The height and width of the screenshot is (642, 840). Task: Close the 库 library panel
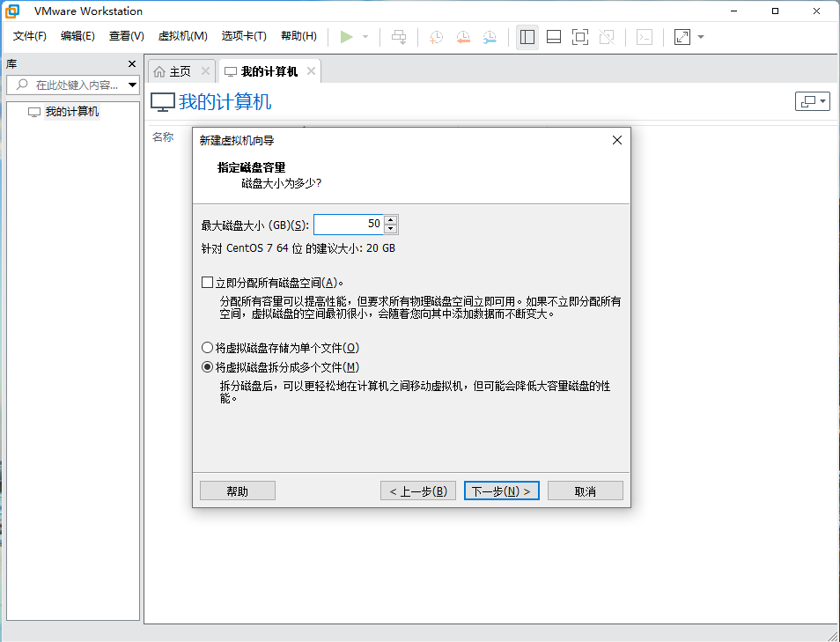tap(132, 63)
